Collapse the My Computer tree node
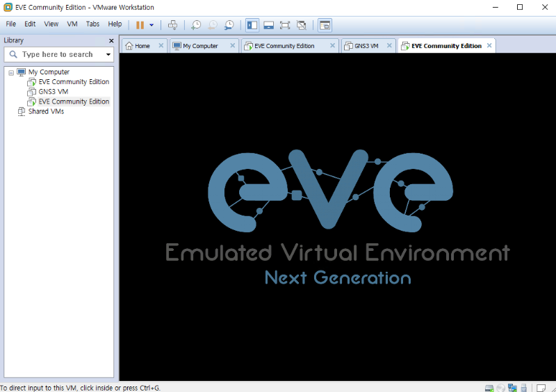This screenshot has height=392, width=556. tap(11, 72)
